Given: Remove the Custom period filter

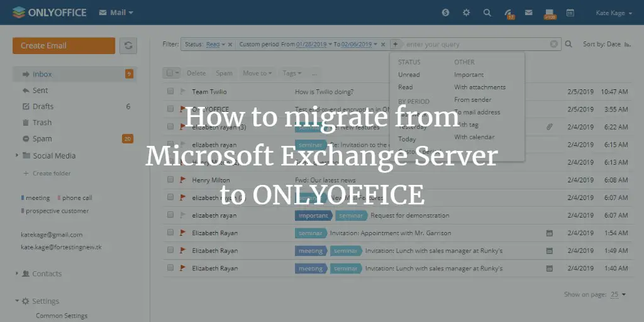Looking at the screenshot, I should 383,45.
